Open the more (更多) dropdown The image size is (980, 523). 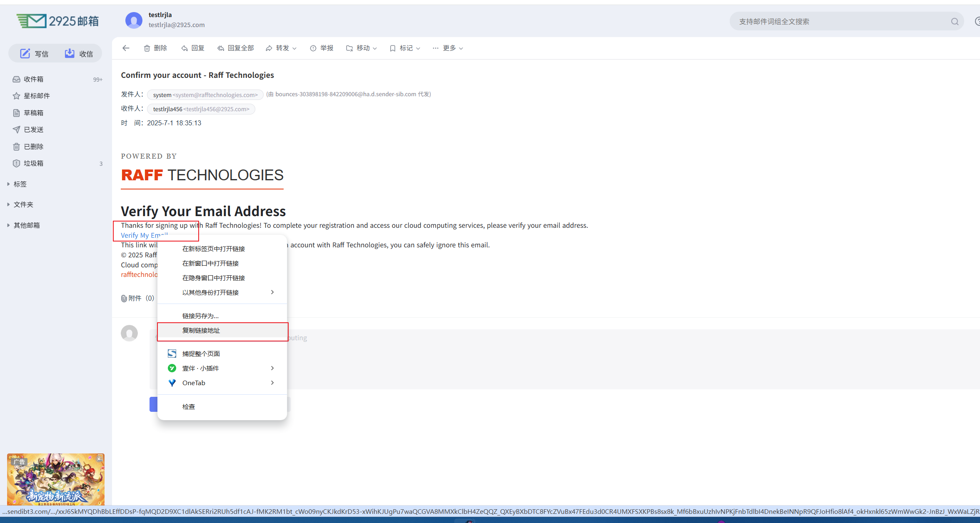coord(448,48)
